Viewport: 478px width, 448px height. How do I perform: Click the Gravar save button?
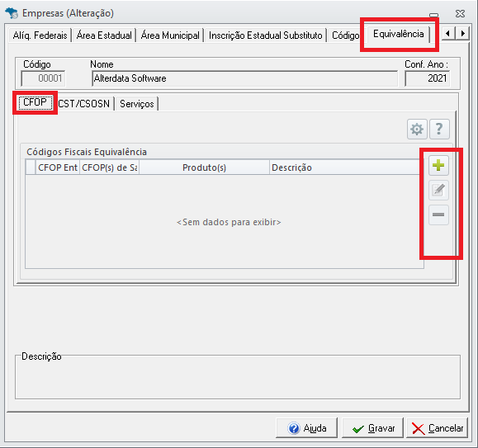click(372, 428)
